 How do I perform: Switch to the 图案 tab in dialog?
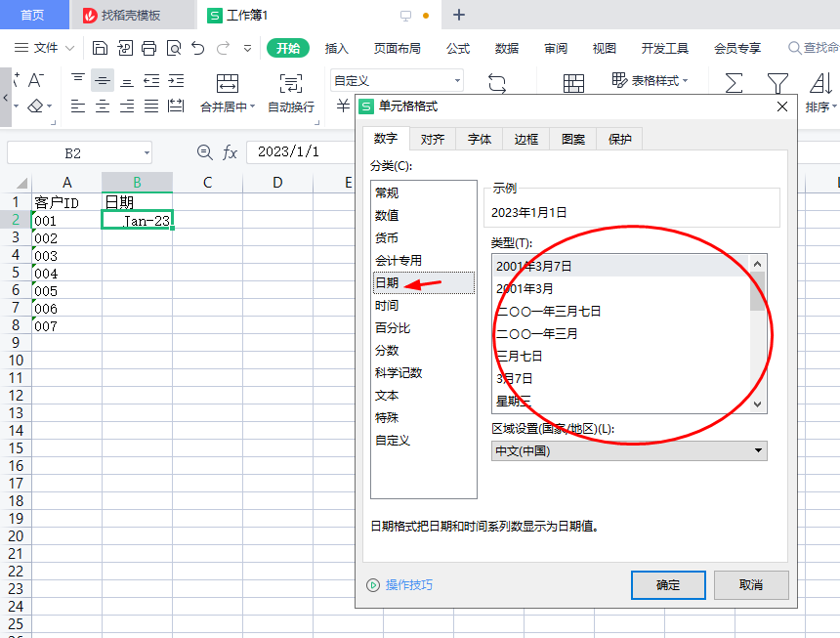tap(572, 140)
